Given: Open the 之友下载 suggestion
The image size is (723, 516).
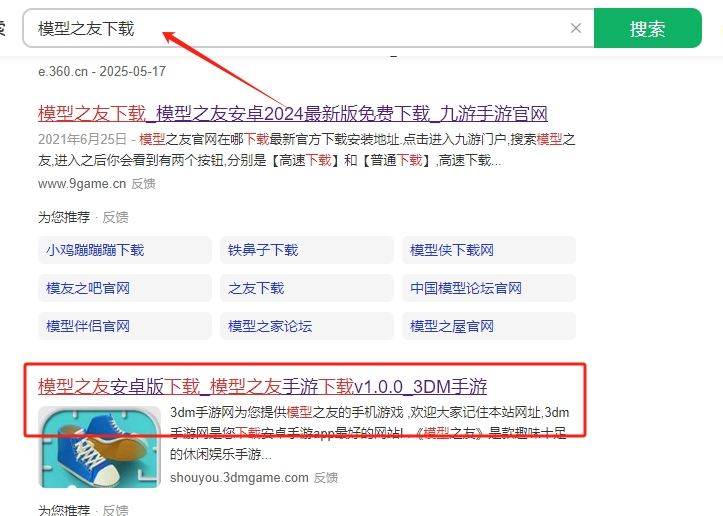Looking at the screenshot, I should (307, 288).
